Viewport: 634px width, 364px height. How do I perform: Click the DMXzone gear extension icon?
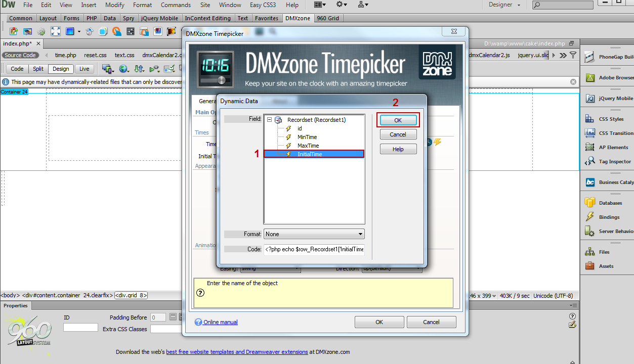tap(41, 31)
